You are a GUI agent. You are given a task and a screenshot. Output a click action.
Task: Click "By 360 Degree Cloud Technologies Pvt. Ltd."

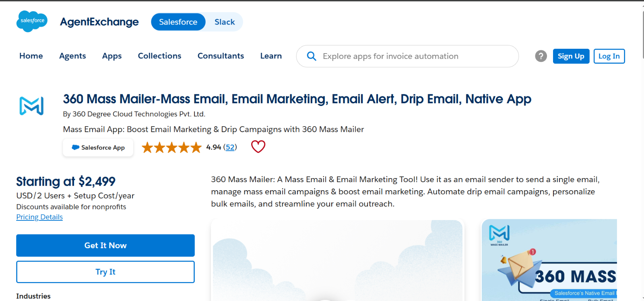pyautogui.click(x=134, y=114)
